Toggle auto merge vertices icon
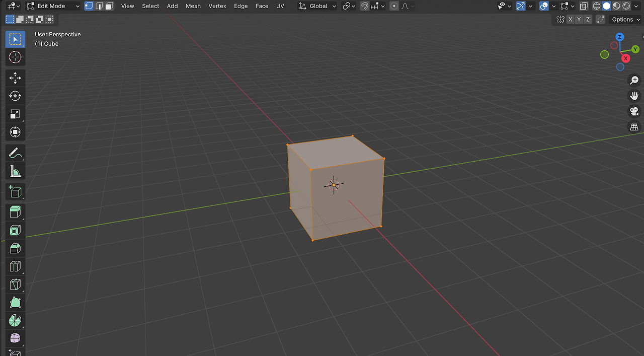Screen dimensions: 644x356 click(600, 19)
